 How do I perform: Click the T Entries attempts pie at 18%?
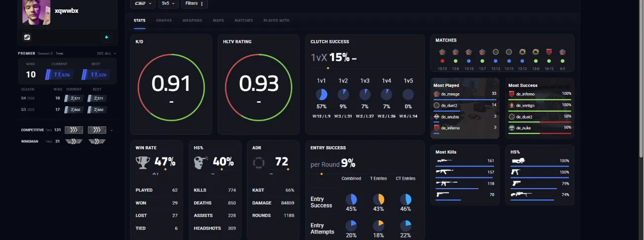tap(378, 226)
